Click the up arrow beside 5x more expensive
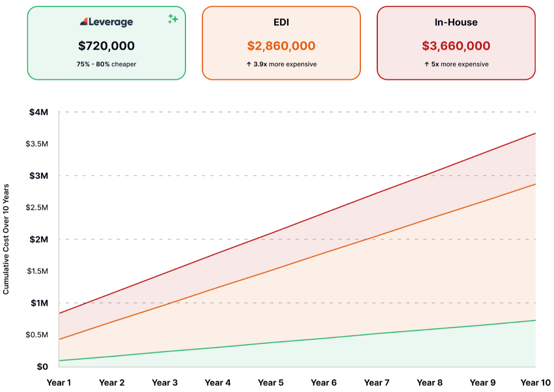 (426, 64)
